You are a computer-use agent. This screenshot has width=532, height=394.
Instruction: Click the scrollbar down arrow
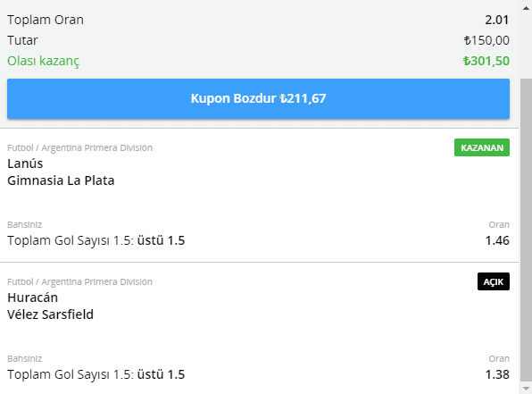526,389
